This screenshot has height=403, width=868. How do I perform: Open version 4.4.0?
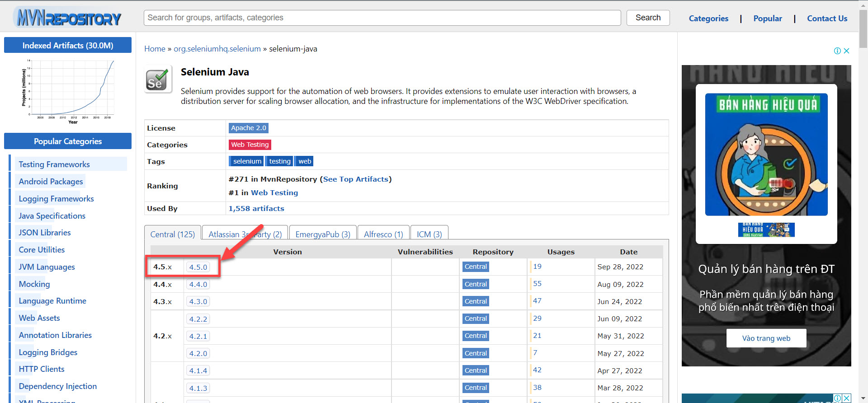point(198,285)
